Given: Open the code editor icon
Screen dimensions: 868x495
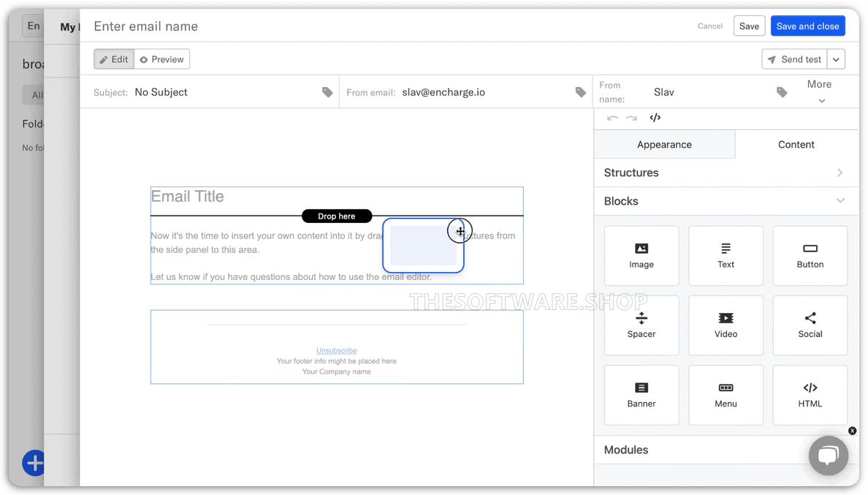Looking at the screenshot, I should [655, 118].
